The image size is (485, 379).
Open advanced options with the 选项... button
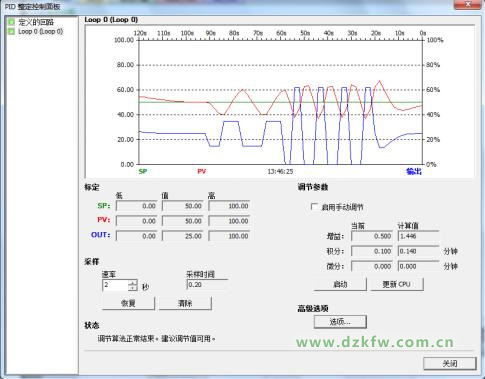(x=340, y=322)
